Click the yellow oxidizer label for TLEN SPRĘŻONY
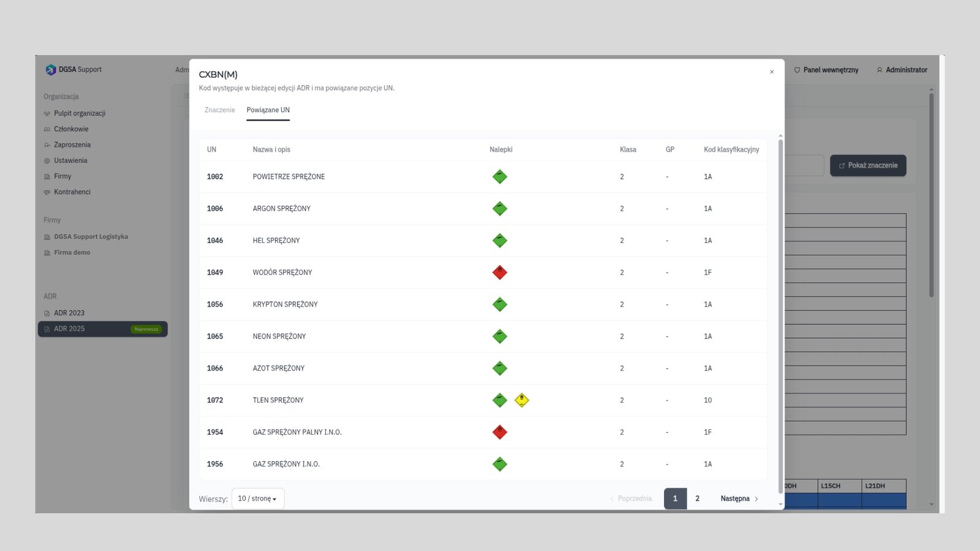 pyautogui.click(x=522, y=400)
